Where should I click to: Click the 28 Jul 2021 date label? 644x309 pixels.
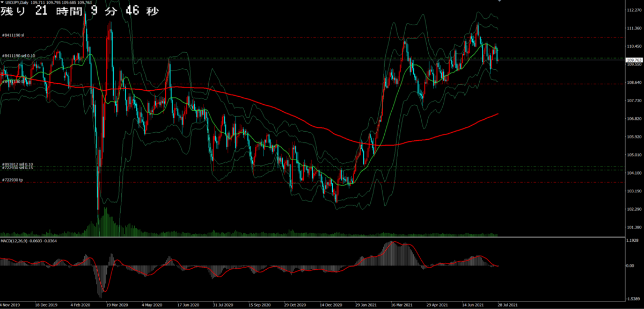(508, 305)
